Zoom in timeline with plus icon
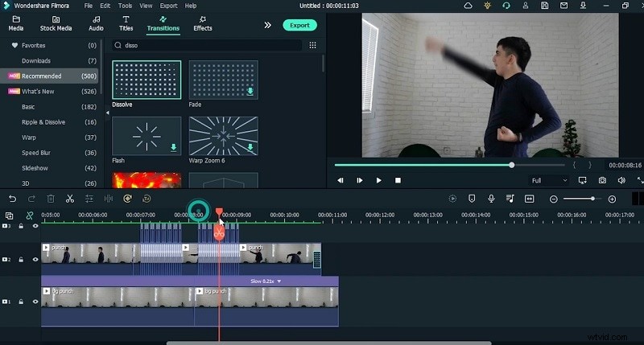The width and height of the screenshot is (644, 345). point(612,199)
